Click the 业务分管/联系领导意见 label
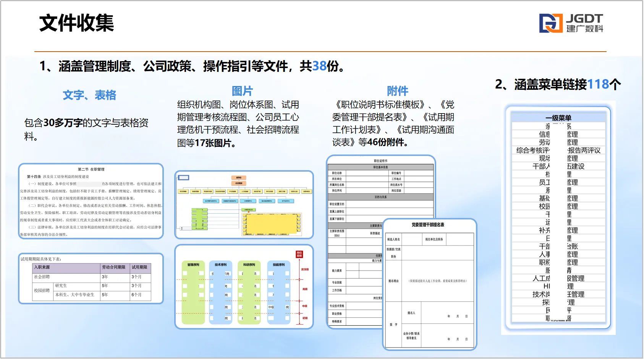 pyautogui.click(x=411, y=336)
